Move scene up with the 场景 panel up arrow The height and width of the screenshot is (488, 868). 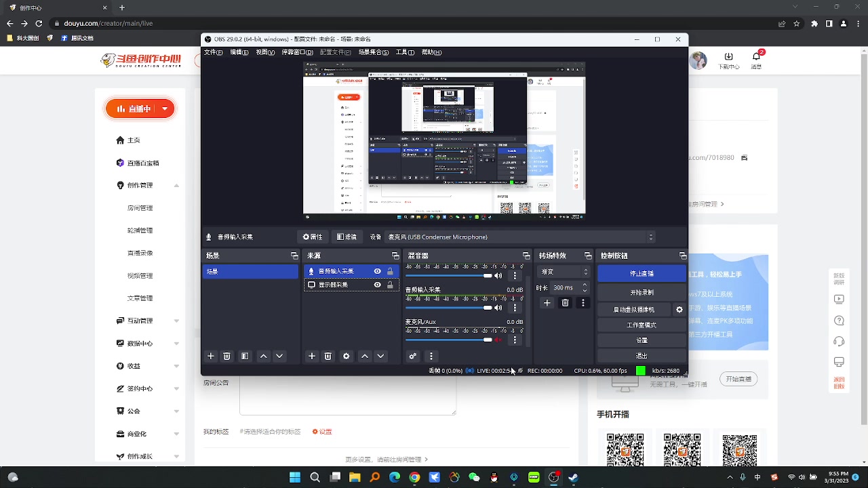264,357
